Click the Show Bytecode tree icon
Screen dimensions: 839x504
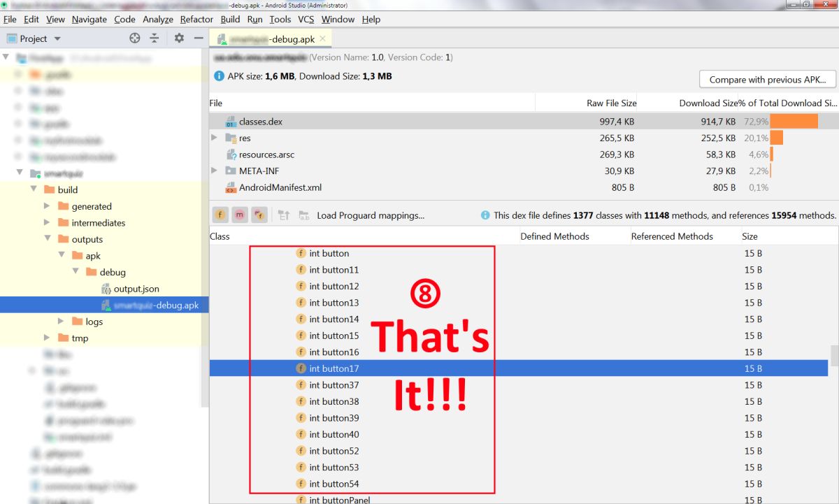[x=284, y=215]
